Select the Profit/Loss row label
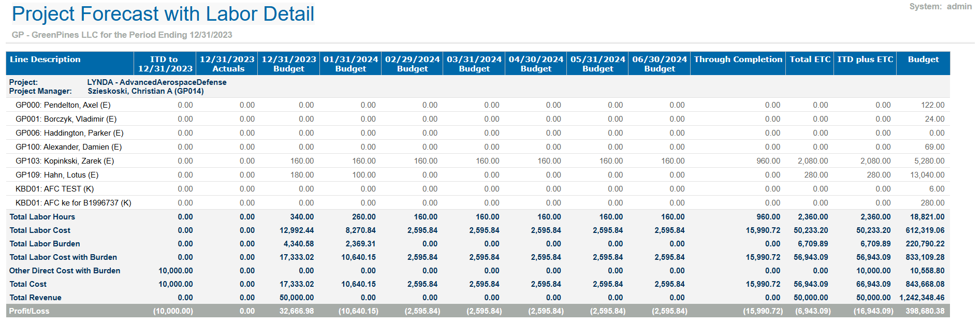The height and width of the screenshot is (323, 980). click(30, 311)
